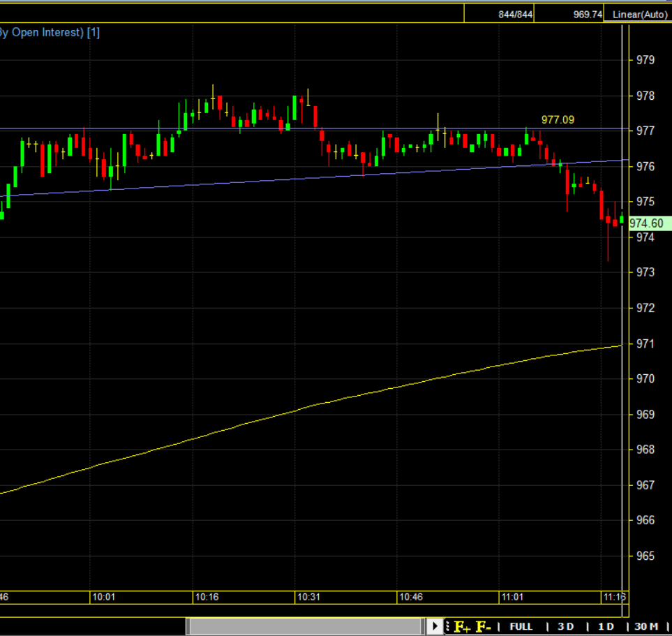Click the 971 price axis label
The width and height of the screenshot is (672, 636).
(645, 343)
